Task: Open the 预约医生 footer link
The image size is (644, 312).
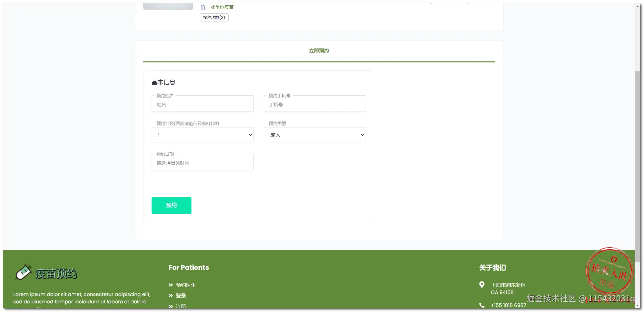Action: (186, 285)
